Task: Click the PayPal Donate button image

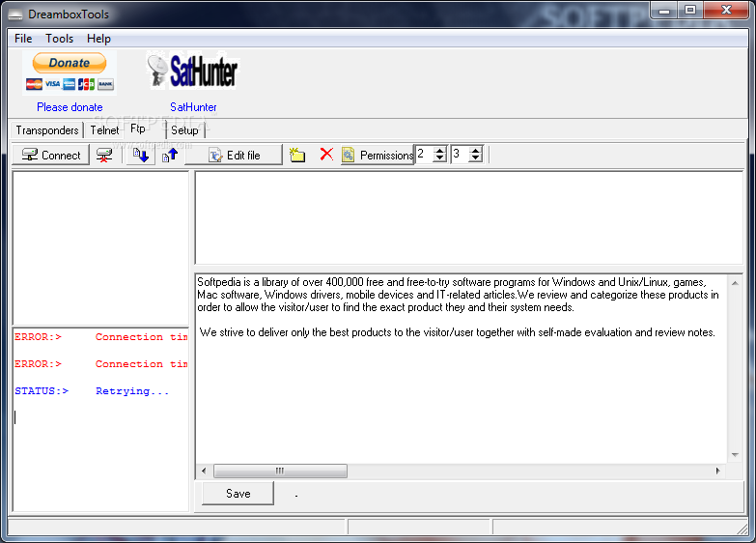Action: coord(70,72)
